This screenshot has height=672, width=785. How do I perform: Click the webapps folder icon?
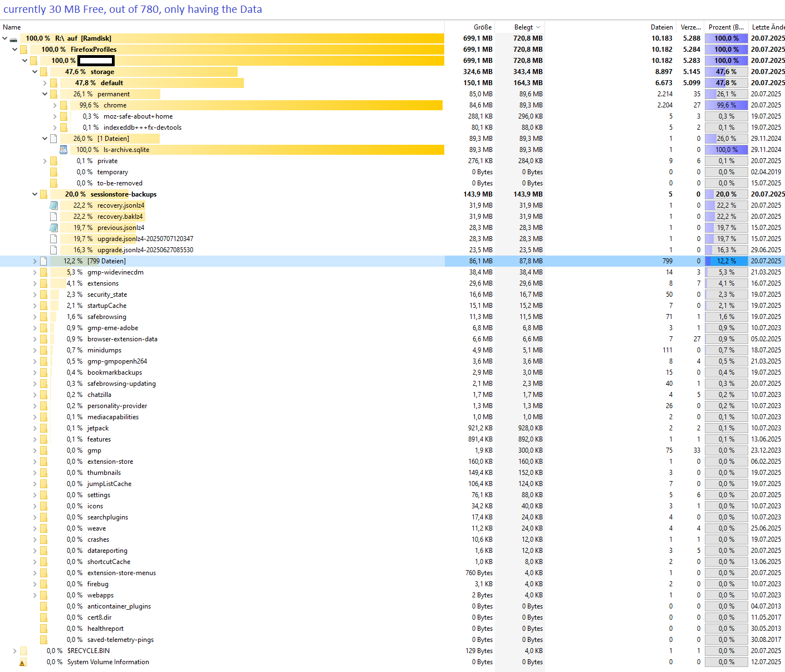click(x=43, y=595)
